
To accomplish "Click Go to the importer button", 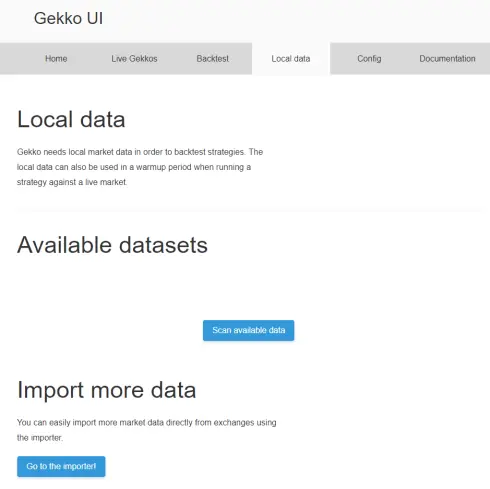I will [61, 466].
